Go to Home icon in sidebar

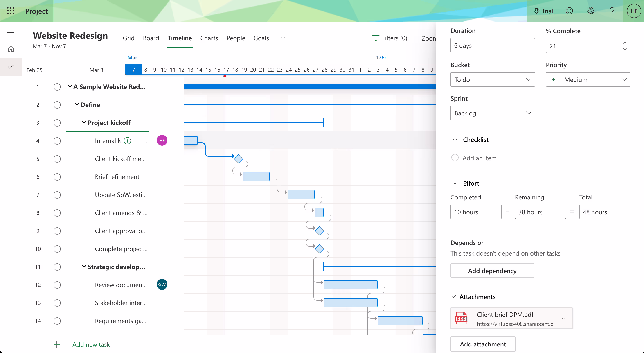11,49
